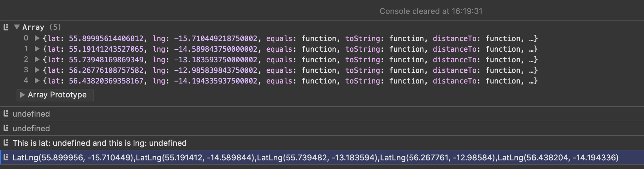This screenshot has height=169, width=644.
Task: Click the log icon beside Array (5)
Action: pos(6,27)
